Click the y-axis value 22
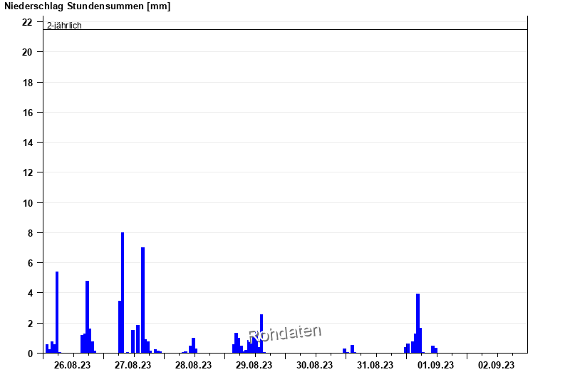 pos(27,22)
